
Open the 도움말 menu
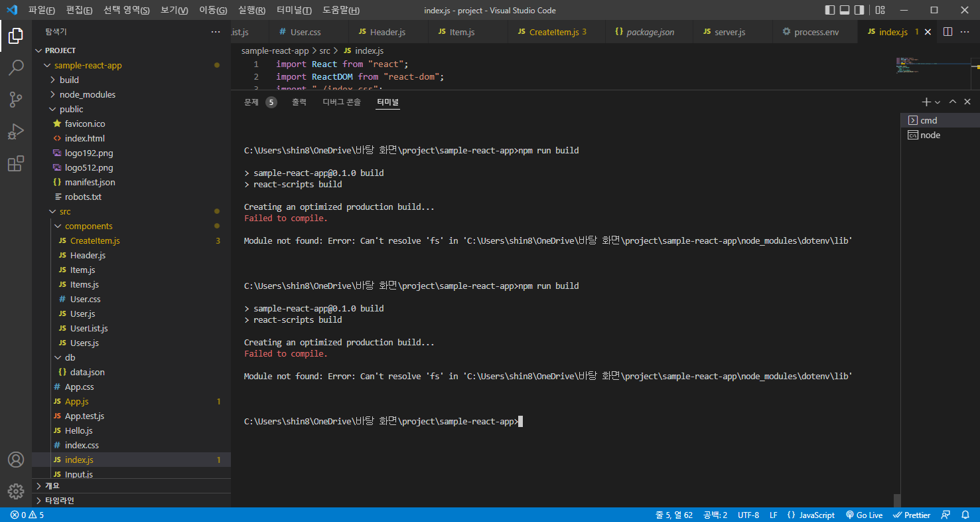[341, 10]
